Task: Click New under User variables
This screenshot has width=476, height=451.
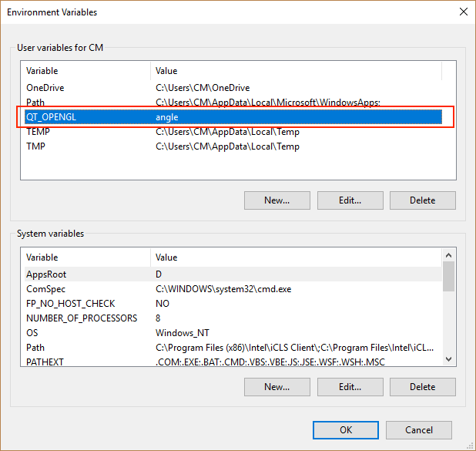Action: 277,200
